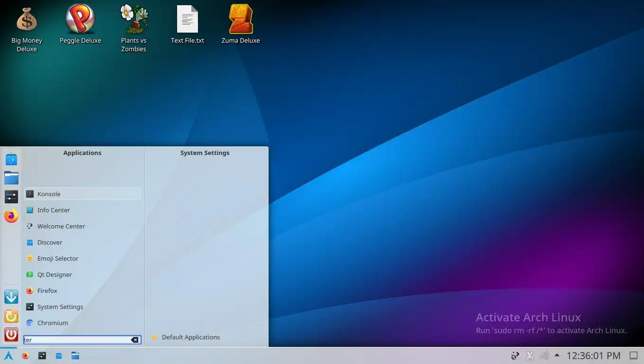Select the Peggle Deluxe desktop icon
The width and height of the screenshot is (644, 364).
click(80, 24)
